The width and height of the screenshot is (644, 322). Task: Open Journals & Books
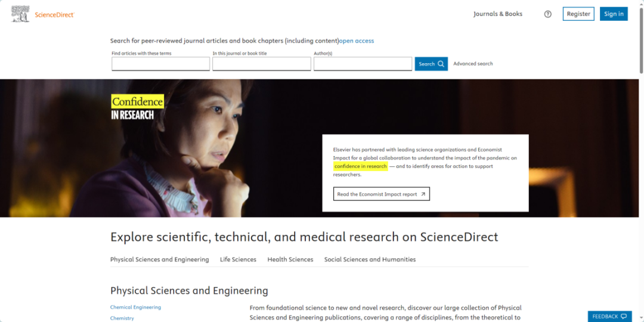[x=498, y=14]
